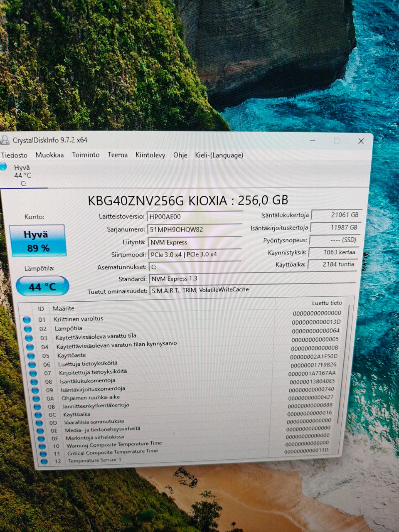Click the Isäntälukukertoja value 21061 GB

pos(337,215)
